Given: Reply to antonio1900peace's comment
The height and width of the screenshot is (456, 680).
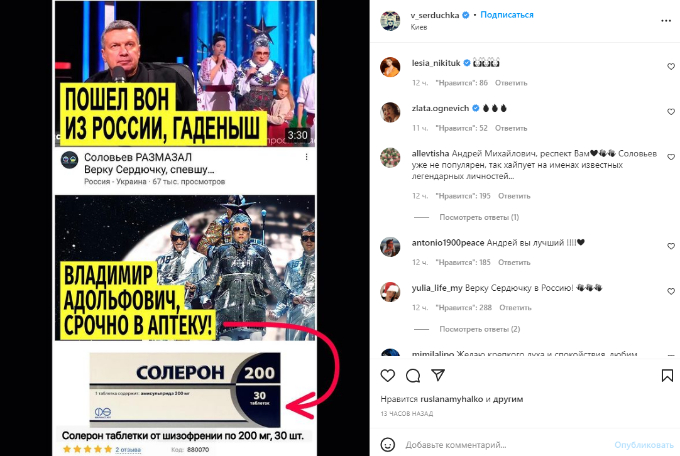Looking at the screenshot, I should [514, 262].
